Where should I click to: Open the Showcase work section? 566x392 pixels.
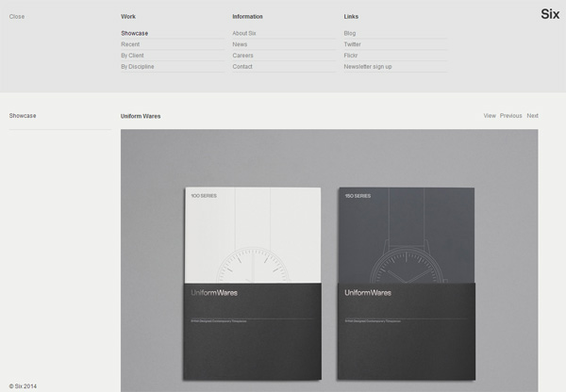point(134,33)
